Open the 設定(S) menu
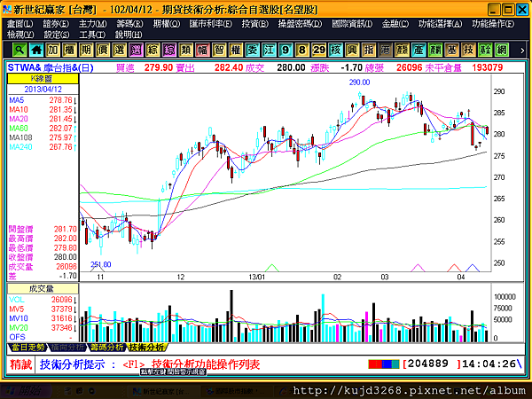 [x=57, y=35]
